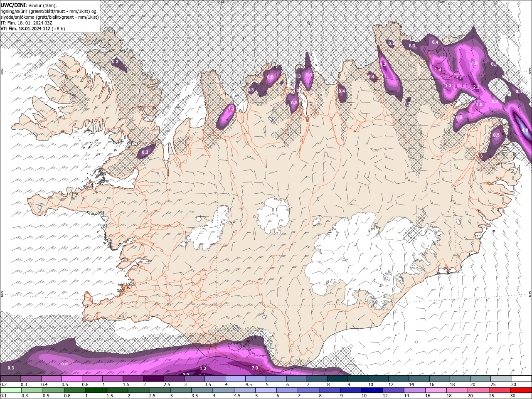Click the 2.0 precipitation value off the south coast
532x399 pixels.
[x=255, y=368]
